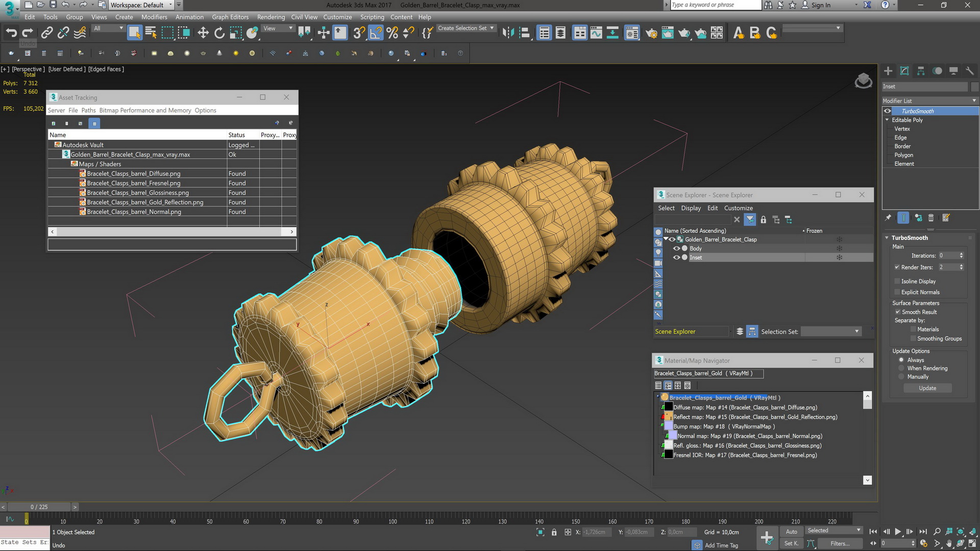Toggle the Smooth Result checkbox

click(x=897, y=312)
